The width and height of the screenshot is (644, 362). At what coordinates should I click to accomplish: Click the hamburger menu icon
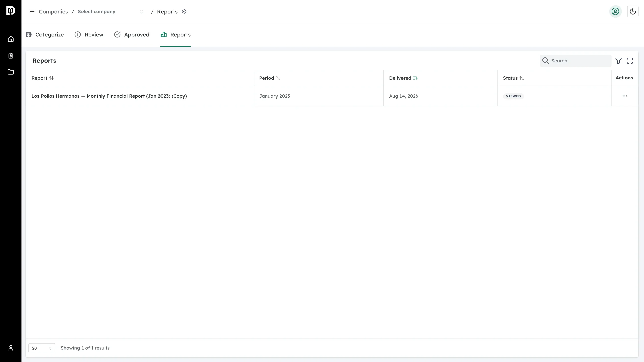tap(32, 12)
